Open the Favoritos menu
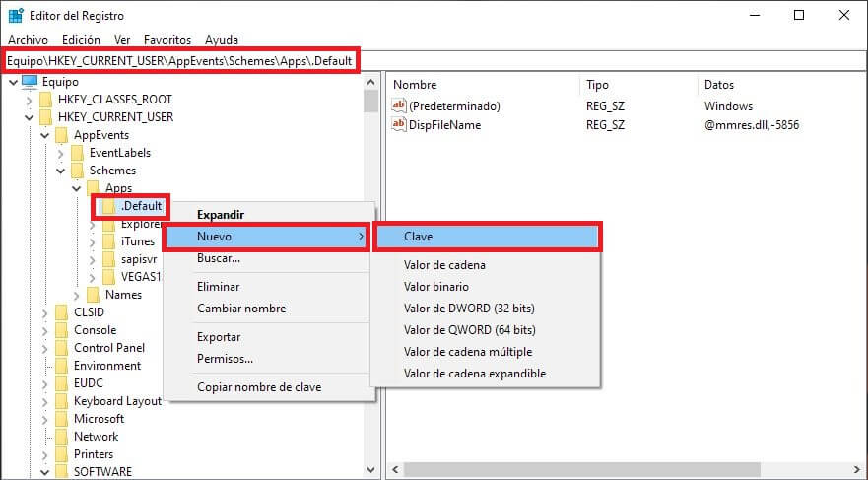 [x=167, y=40]
